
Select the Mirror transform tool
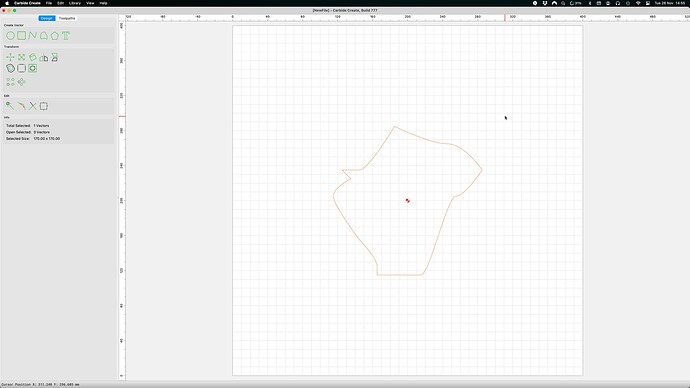44,58
